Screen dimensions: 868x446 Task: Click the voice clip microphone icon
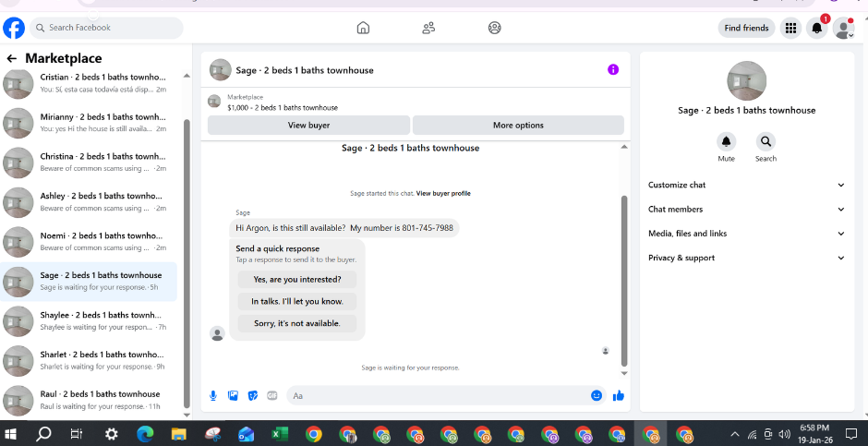[213, 395]
